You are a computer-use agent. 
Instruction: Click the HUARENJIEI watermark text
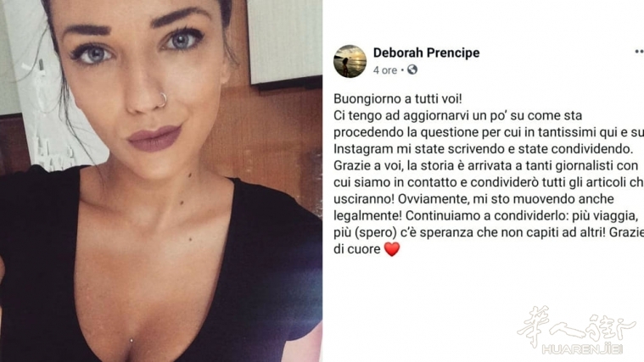(582, 349)
